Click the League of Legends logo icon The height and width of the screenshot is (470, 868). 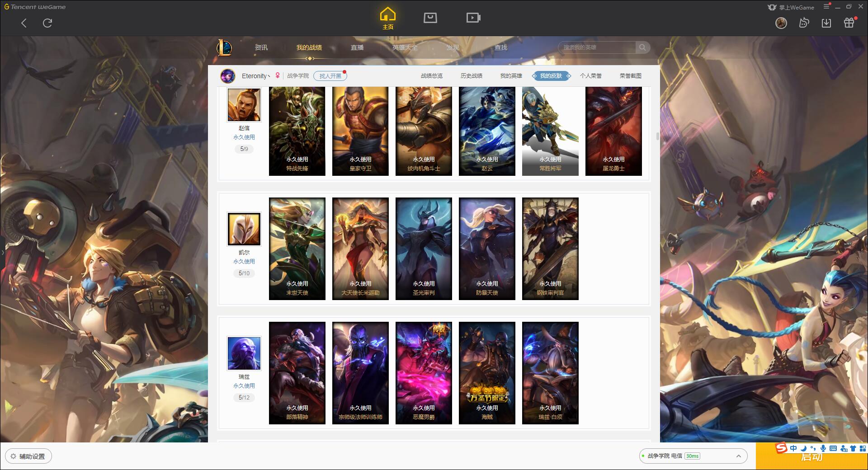pos(224,47)
